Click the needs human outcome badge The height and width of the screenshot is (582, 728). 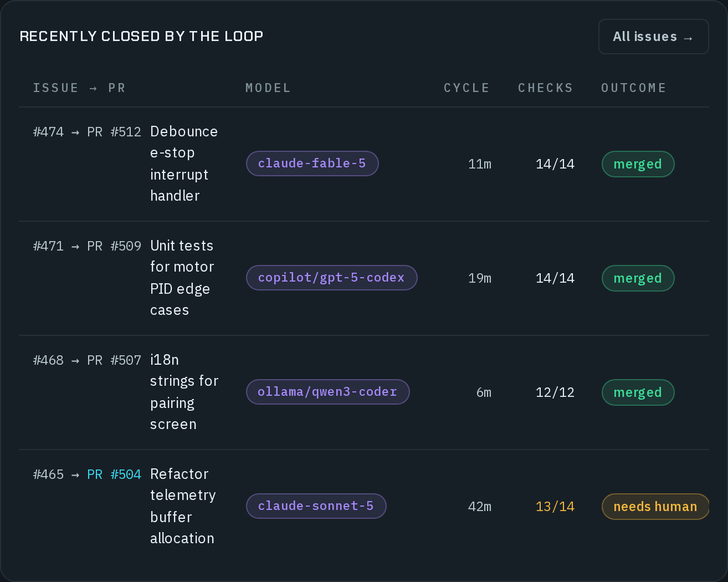(655, 507)
